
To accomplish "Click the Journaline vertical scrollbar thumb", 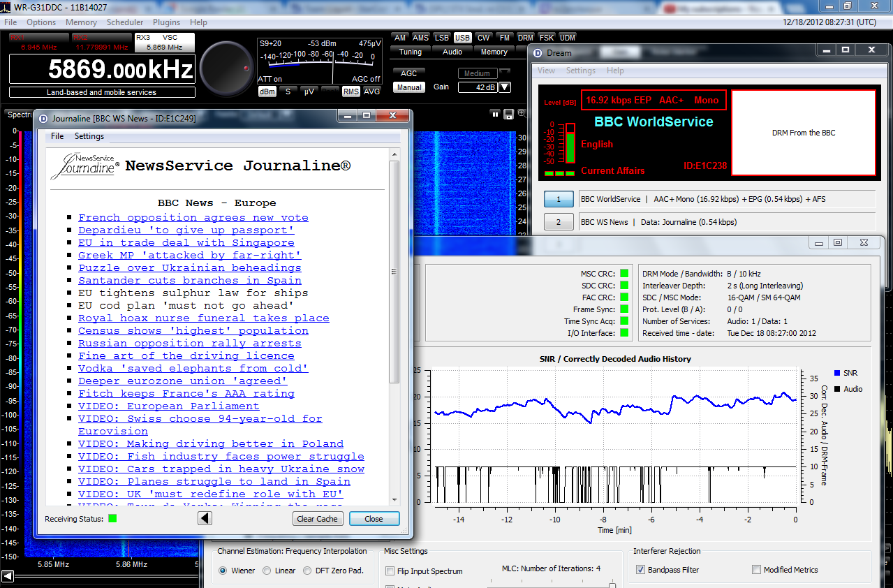I will coord(394,272).
